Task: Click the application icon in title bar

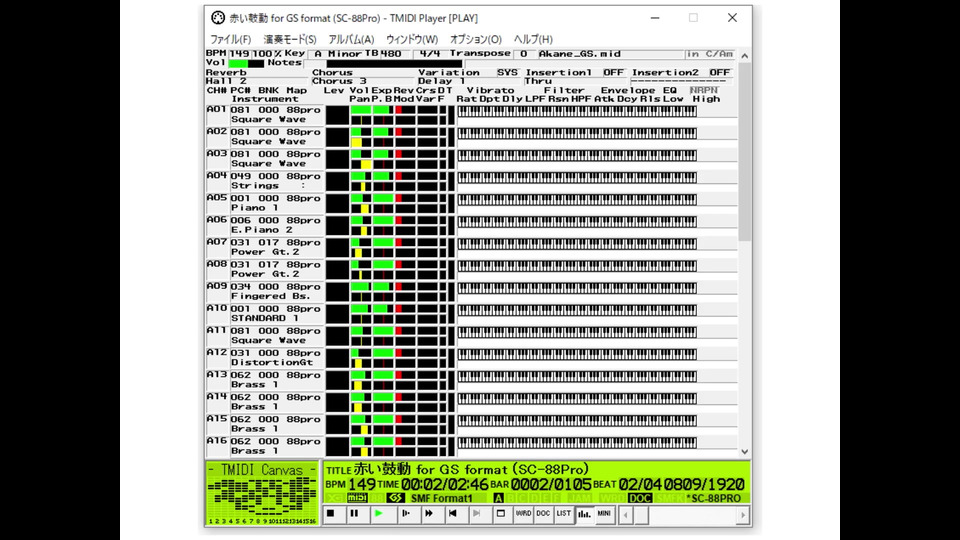Action: coord(218,18)
